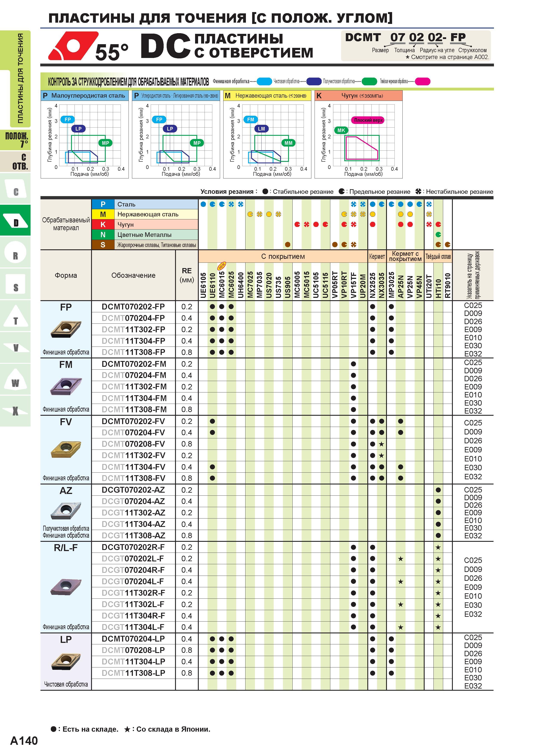Viewport: 534px width, 756px height.
Task: Click the green semi-finishing legend swatch
Action: pyautogui.click(x=369, y=81)
